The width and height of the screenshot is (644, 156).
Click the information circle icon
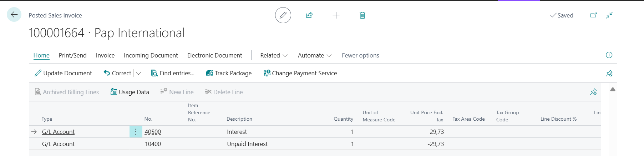coord(609,55)
